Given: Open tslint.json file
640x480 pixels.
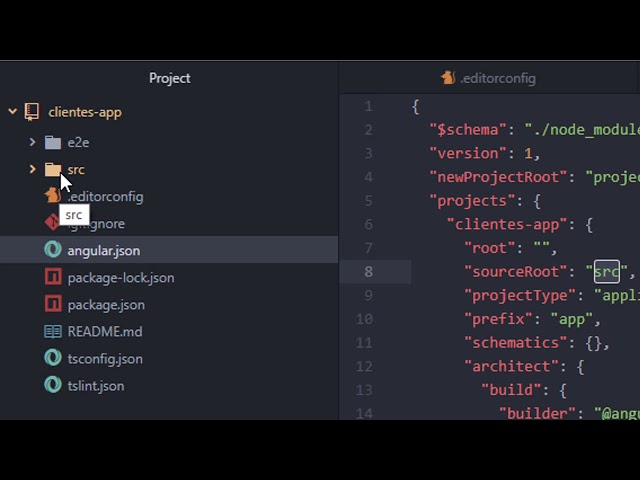Looking at the screenshot, I should pyautogui.click(x=96, y=386).
